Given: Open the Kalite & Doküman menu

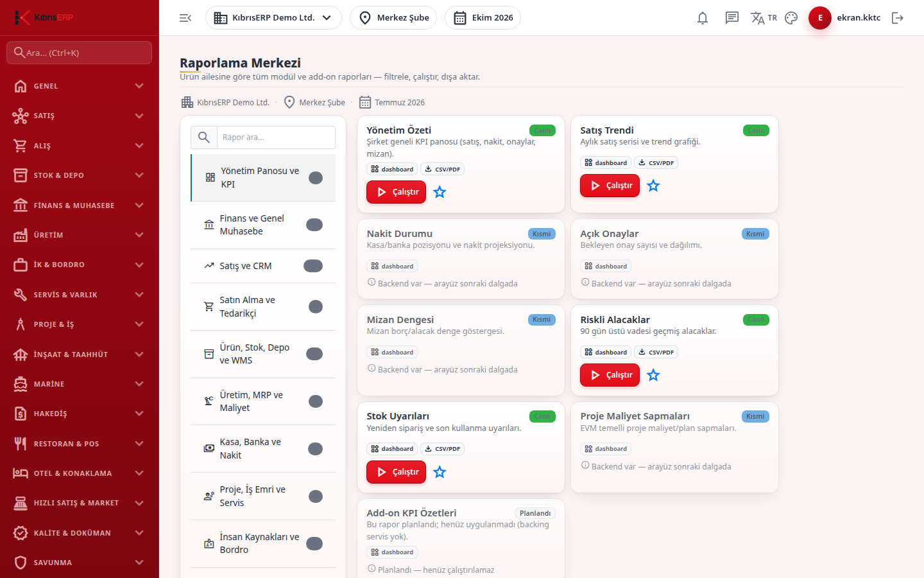Looking at the screenshot, I should tap(80, 533).
